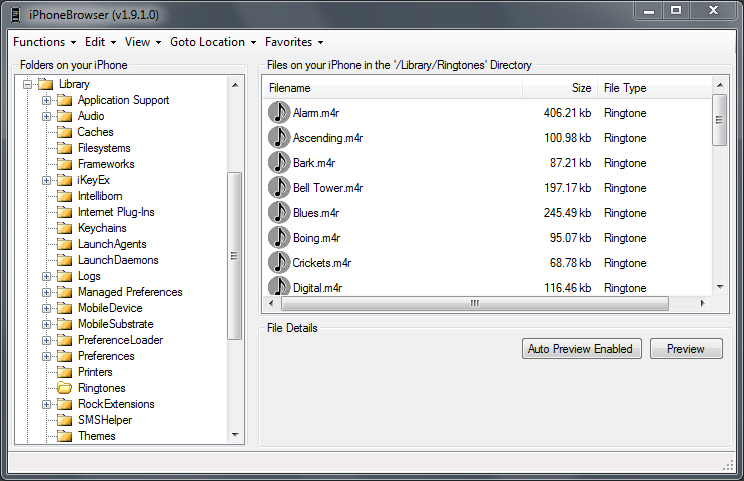The width and height of the screenshot is (744, 481).
Task: Click the file list horizontal scrollbar thumb
Action: point(475,303)
